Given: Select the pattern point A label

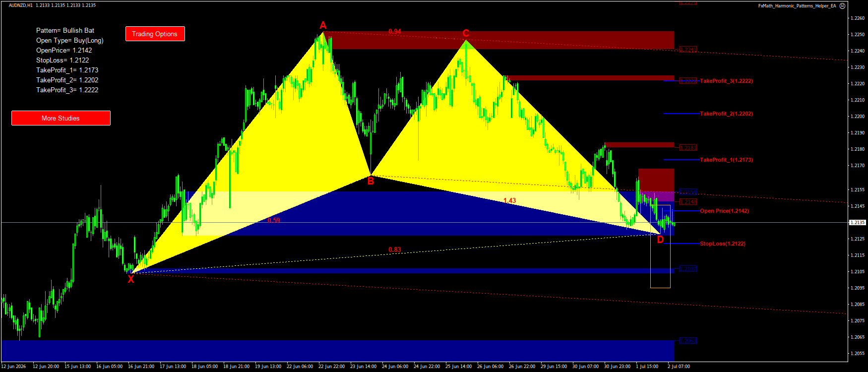Looking at the screenshot, I should 323,25.
